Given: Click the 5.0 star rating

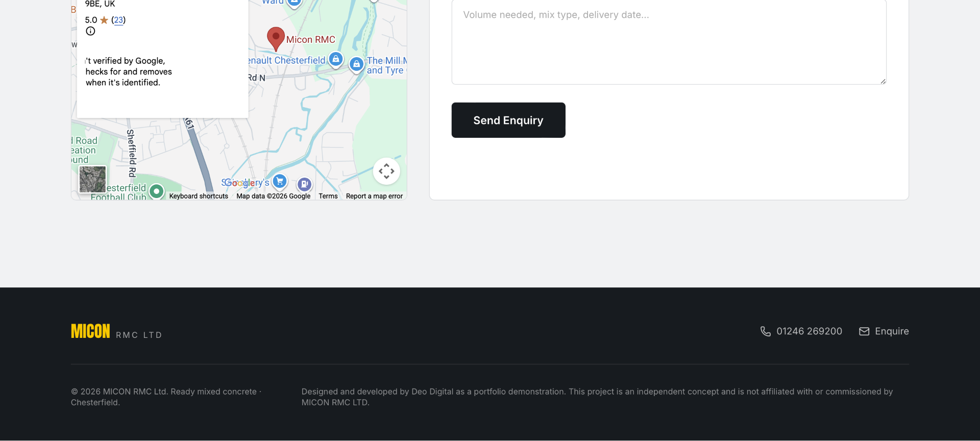Looking at the screenshot, I should [97, 20].
